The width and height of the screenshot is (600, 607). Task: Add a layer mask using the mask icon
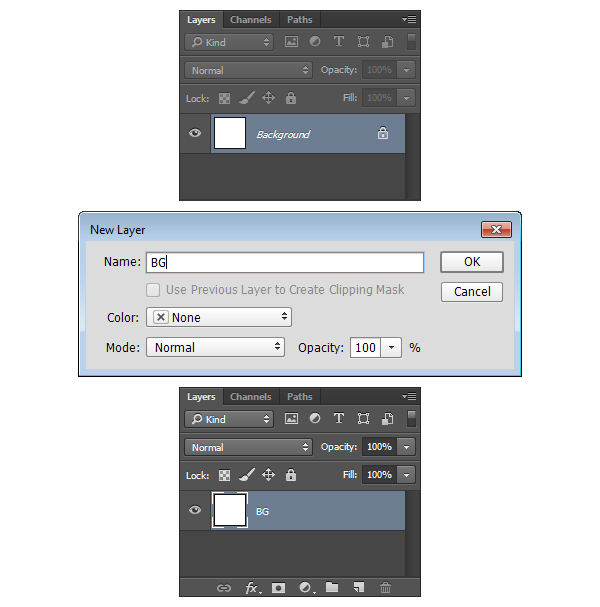point(279,588)
